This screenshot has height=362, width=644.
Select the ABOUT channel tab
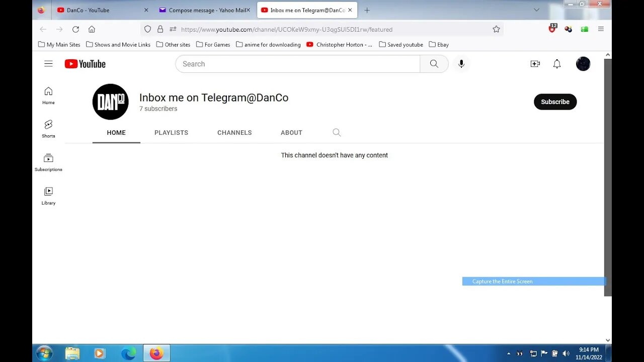coord(291,133)
